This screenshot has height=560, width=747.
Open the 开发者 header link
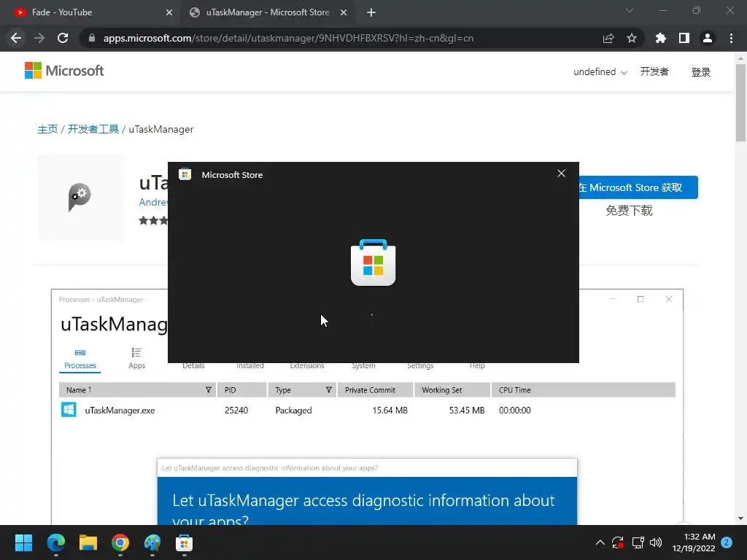(x=654, y=72)
